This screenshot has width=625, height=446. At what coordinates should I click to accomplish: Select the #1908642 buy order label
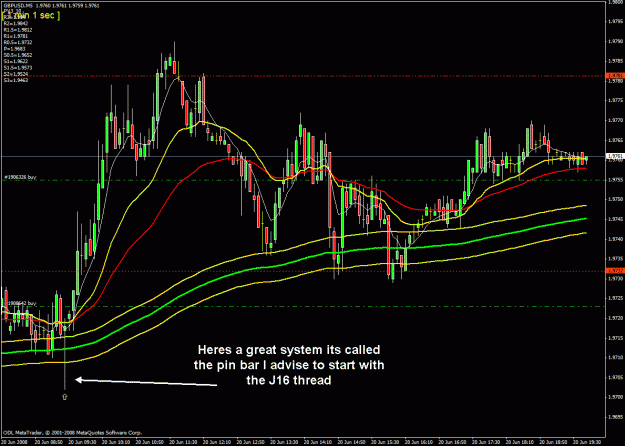(x=20, y=303)
